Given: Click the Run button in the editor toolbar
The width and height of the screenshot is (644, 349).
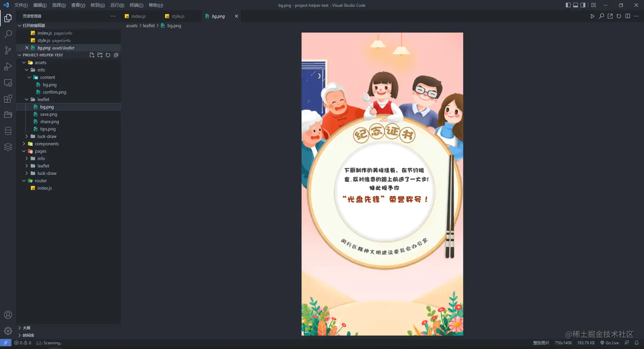Looking at the screenshot, I should tap(592, 16).
